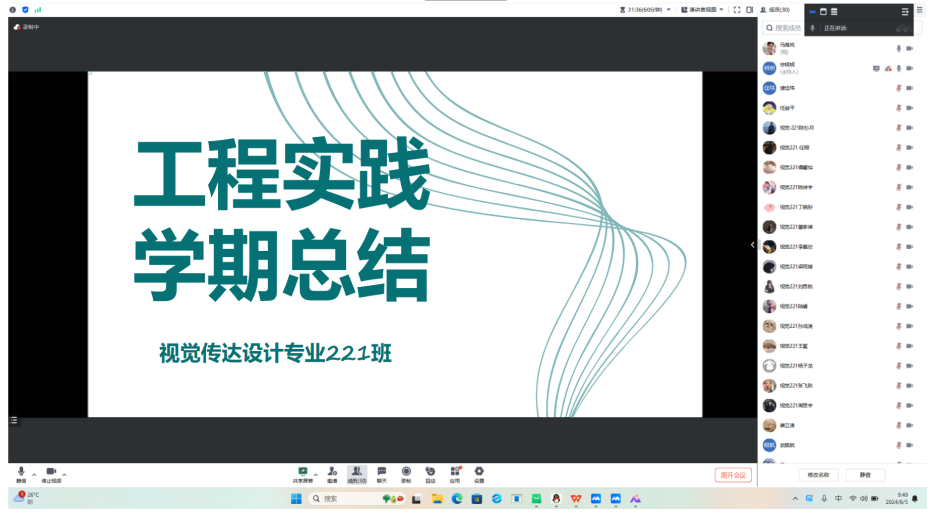
Task: Open the 应用 apps icon
Action: point(455,471)
